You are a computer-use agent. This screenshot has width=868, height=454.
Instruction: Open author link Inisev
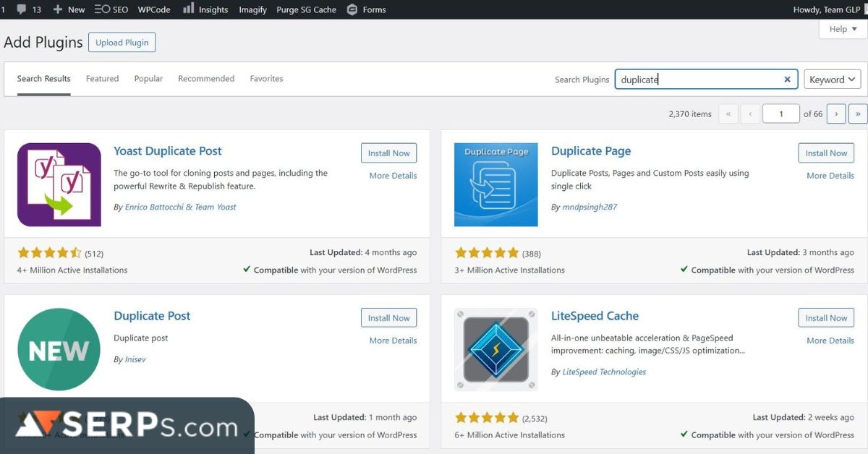coord(135,359)
